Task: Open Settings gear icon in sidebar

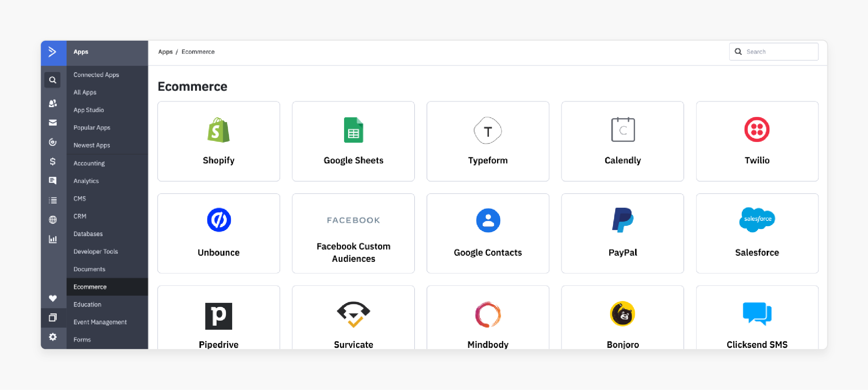Action: pyautogui.click(x=53, y=337)
